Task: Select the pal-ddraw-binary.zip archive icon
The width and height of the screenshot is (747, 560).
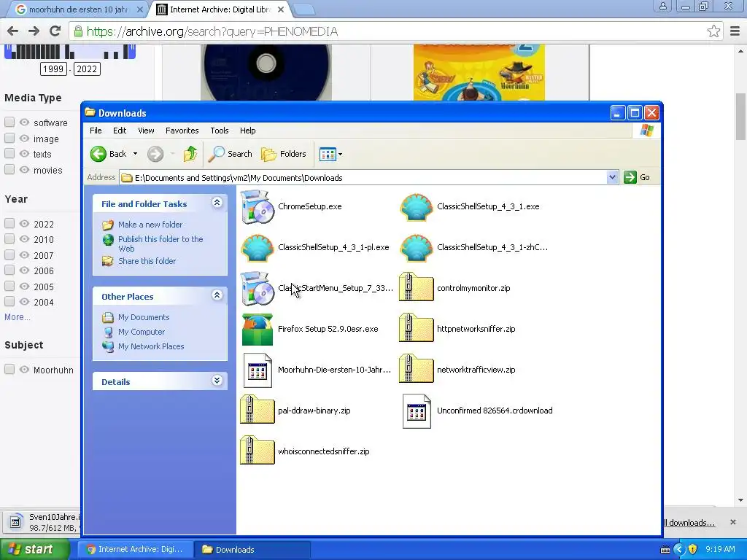Action: [258, 410]
